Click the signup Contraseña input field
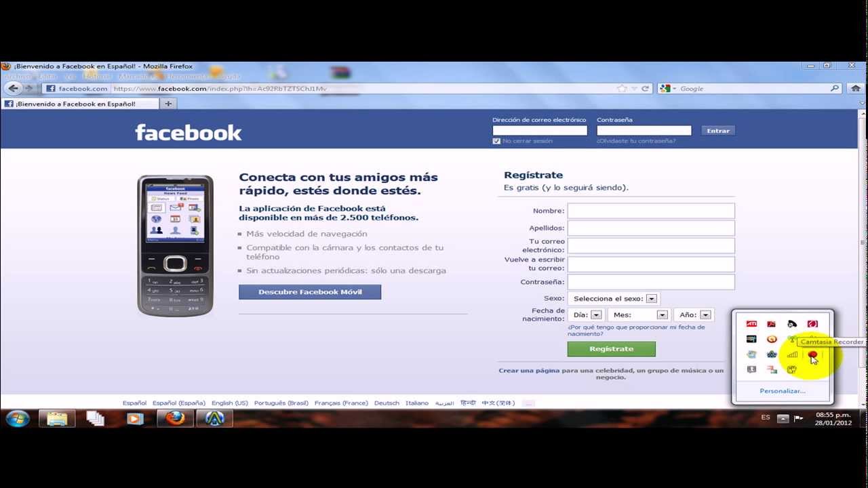This screenshot has width=868, height=488. coord(651,282)
